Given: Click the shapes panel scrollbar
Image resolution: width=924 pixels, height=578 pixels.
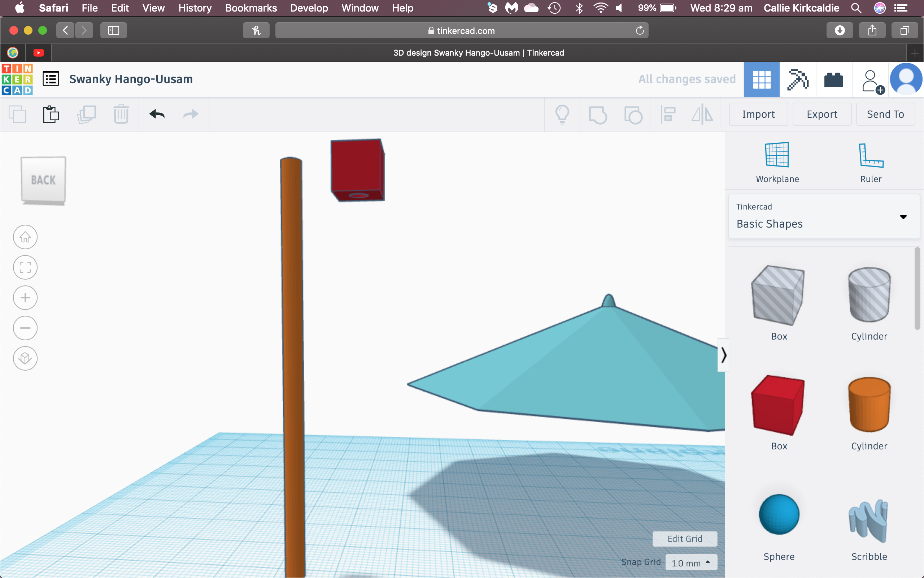Looking at the screenshot, I should 917,289.
